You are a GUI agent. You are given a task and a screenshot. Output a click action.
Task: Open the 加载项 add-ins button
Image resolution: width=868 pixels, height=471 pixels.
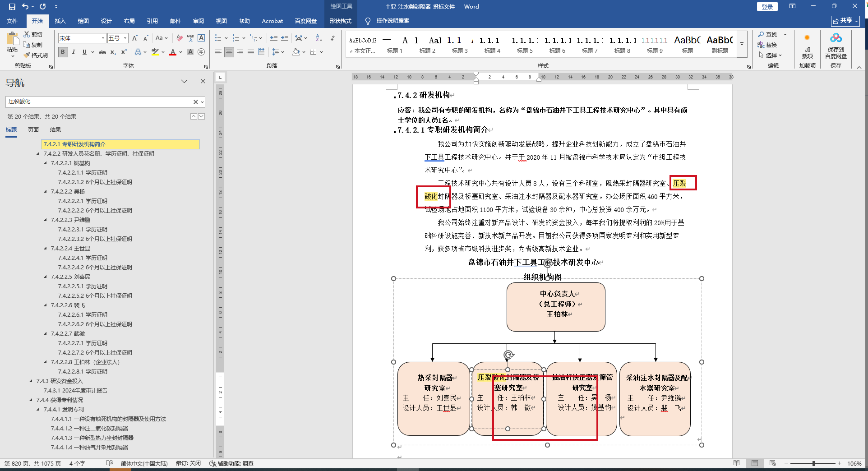(807, 46)
